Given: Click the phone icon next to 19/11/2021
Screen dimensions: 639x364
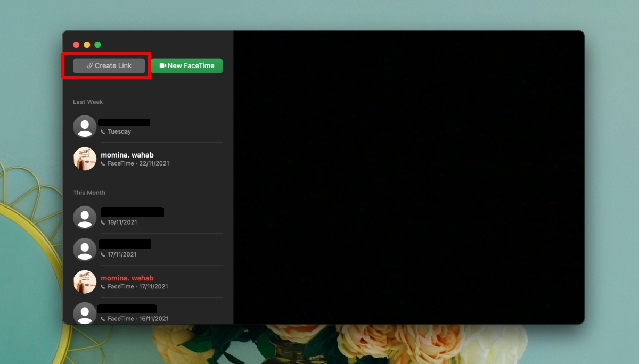Looking at the screenshot, I should click(103, 222).
